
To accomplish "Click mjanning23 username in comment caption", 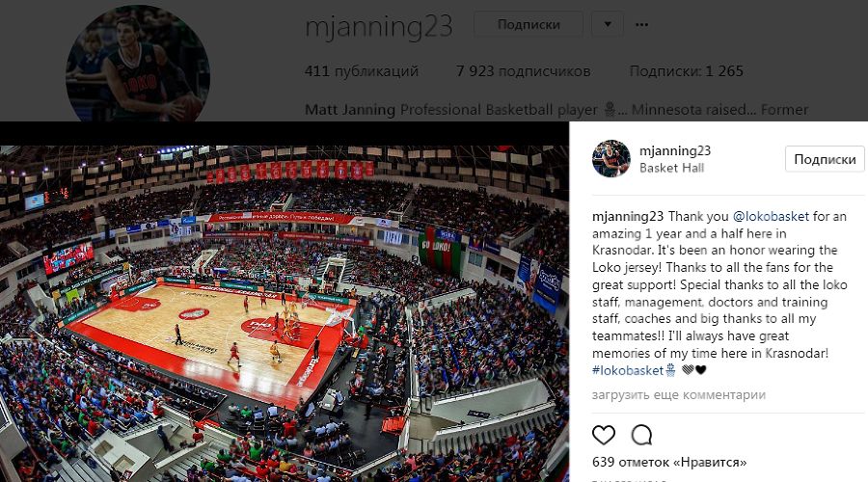I will point(628,216).
